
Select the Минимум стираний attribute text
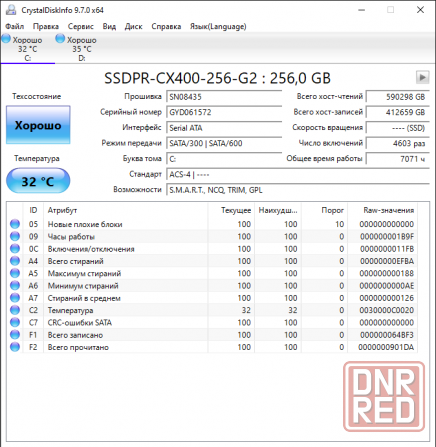[83, 286]
